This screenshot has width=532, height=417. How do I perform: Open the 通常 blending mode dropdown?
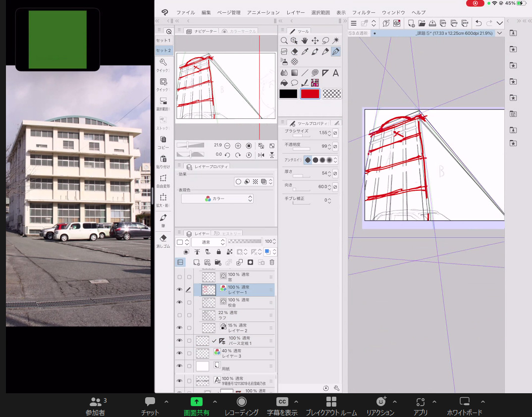[x=209, y=242]
